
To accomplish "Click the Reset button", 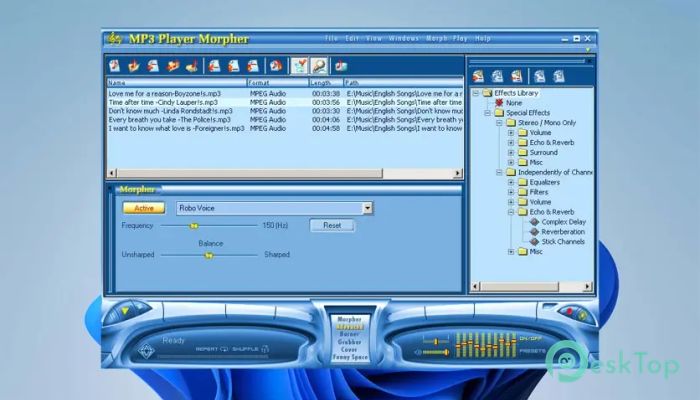I will coord(332,225).
